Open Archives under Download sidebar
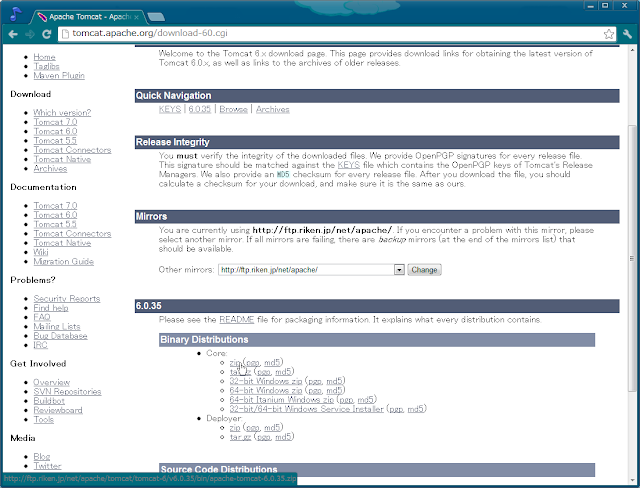Image resolution: width=640 pixels, height=488 pixels. click(50, 169)
